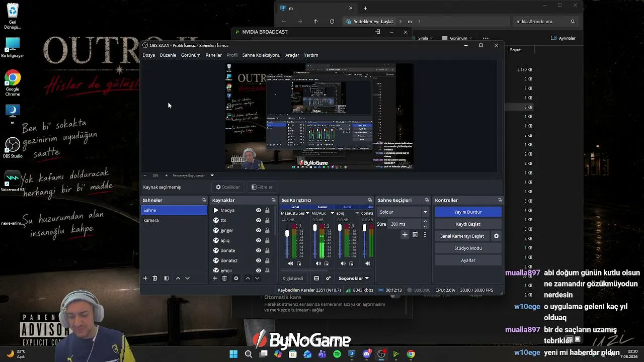This screenshot has width=644, height=362.
Task: Move the scene up in the Sahneler panel
Action: pos(178,278)
